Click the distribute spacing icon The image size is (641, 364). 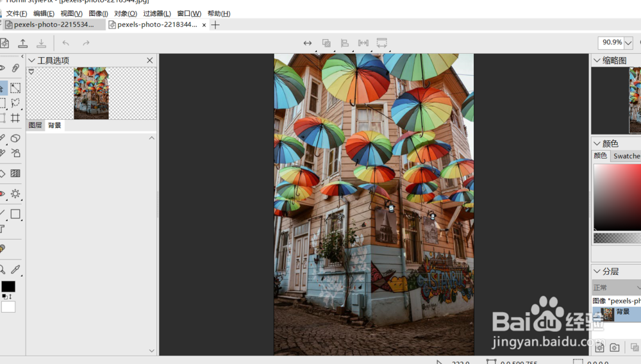[x=363, y=43]
